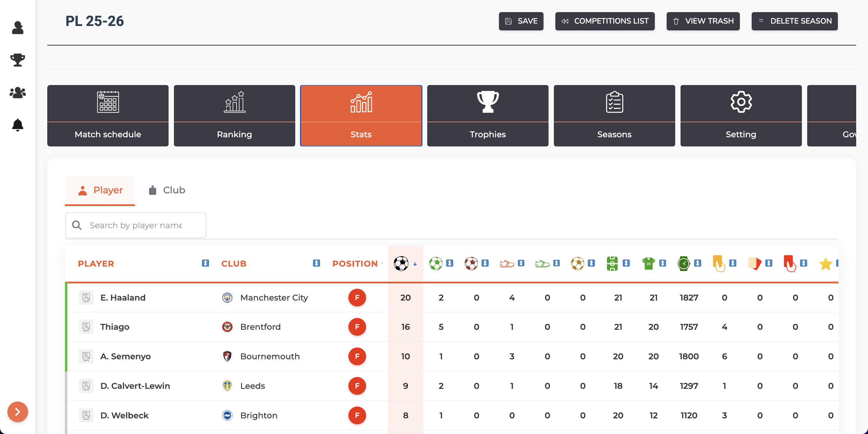This screenshot has width=868, height=434.
Task: Open the Match schedule section
Action: coord(108,115)
